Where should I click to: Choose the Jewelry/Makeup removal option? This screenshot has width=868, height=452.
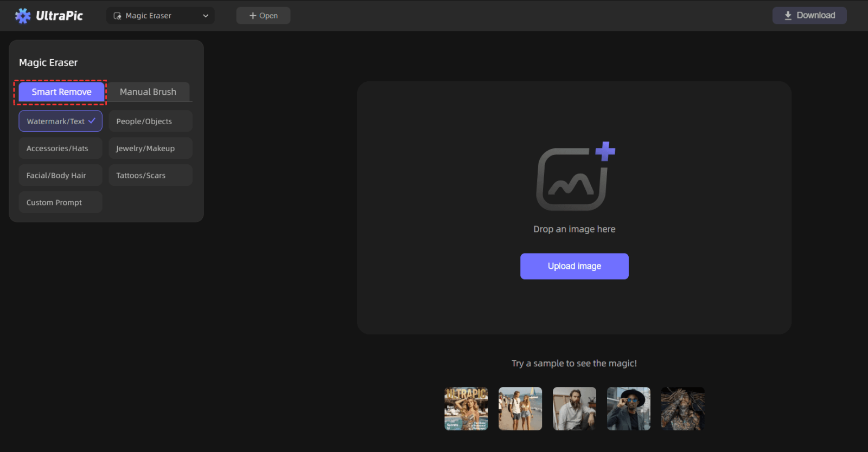click(150, 148)
